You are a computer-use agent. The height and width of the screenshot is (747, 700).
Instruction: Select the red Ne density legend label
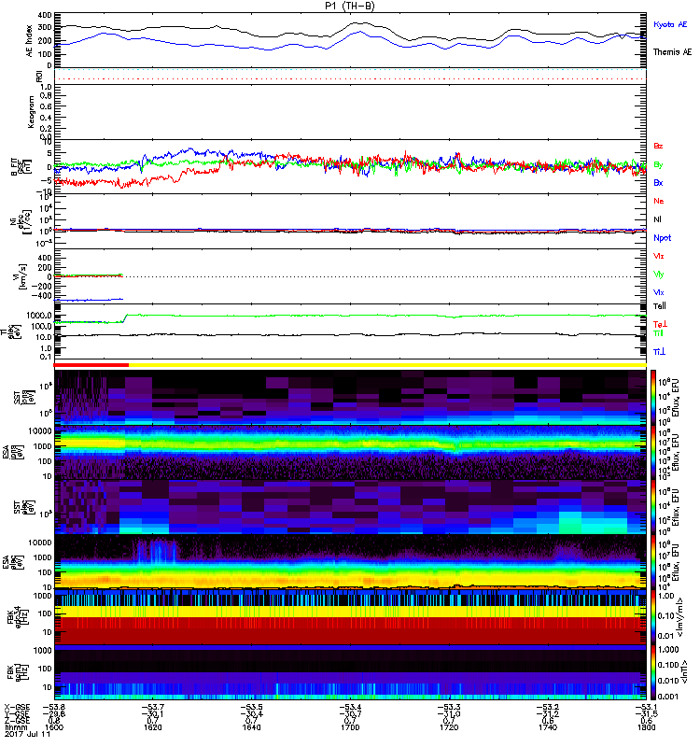click(x=659, y=201)
